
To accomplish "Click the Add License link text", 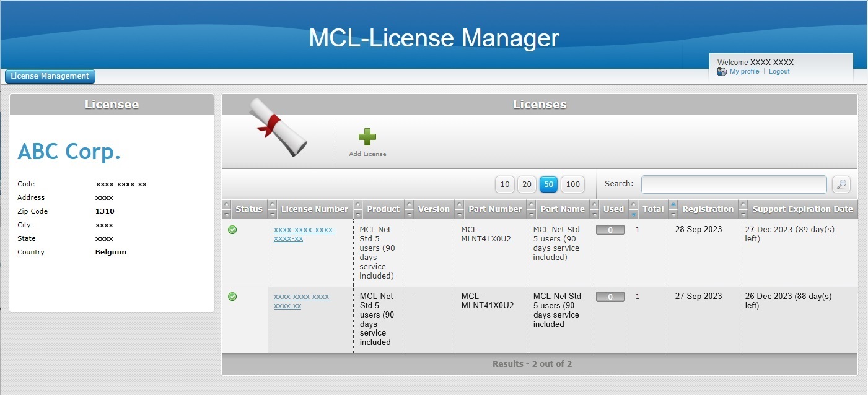I will click(367, 154).
